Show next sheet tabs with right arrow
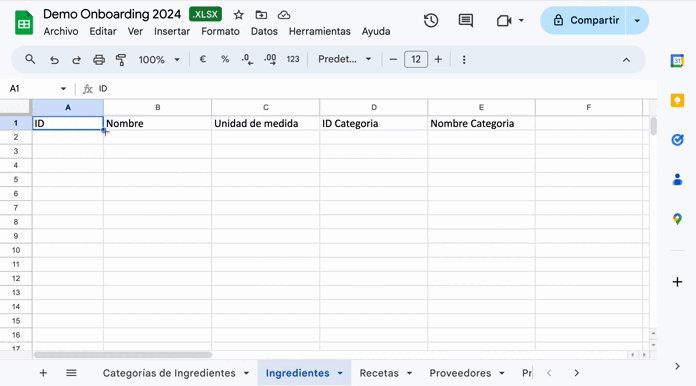 pos(577,373)
